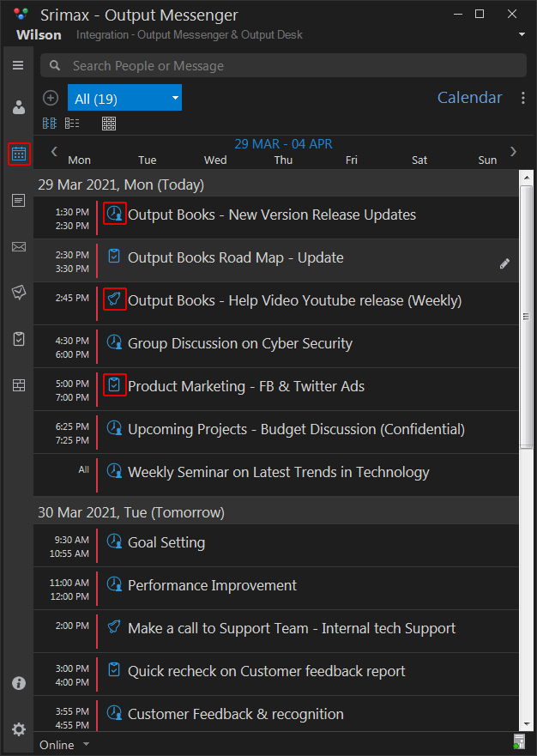The image size is (537, 756).
Task: Expand the profile dropdown arrow at top right
Action: [x=522, y=34]
